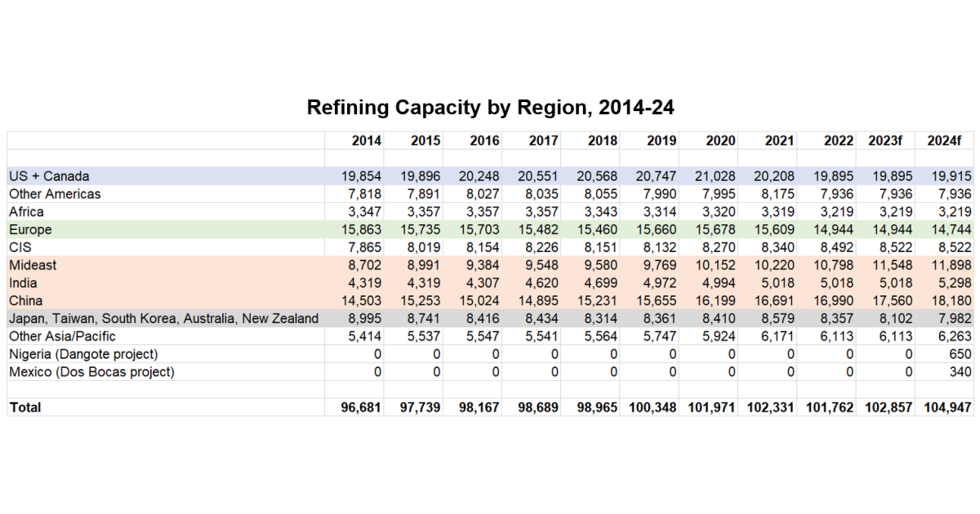Select the India 2017 value 4,620
The image size is (980, 514).
pyautogui.click(x=543, y=283)
